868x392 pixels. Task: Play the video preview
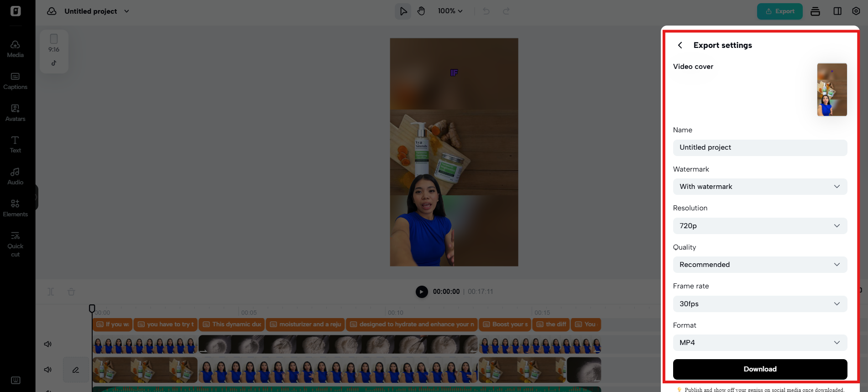(x=422, y=292)
